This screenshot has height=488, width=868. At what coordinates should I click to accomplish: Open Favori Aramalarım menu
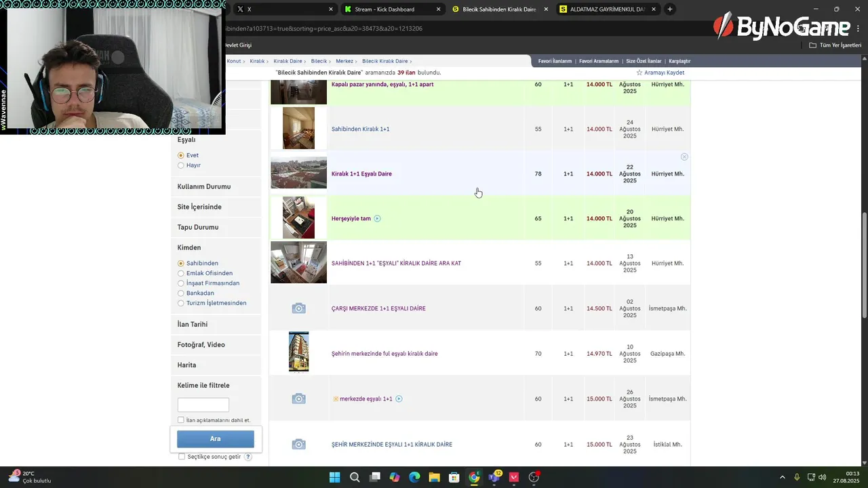[x=599, y=61]
